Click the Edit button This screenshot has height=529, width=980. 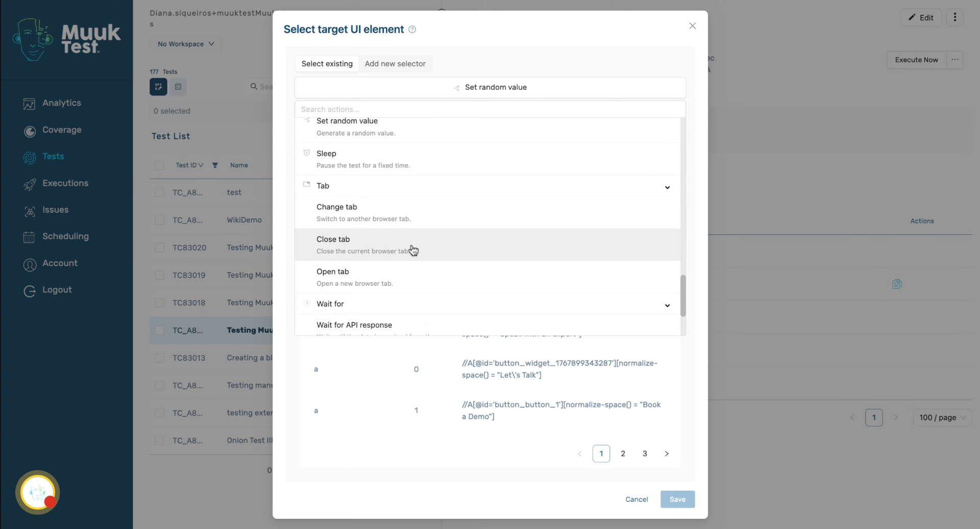921,17
